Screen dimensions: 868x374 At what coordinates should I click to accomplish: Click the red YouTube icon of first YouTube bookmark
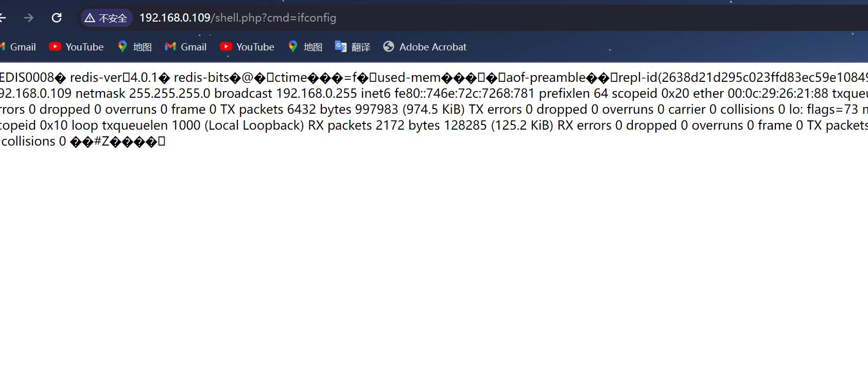55,47
